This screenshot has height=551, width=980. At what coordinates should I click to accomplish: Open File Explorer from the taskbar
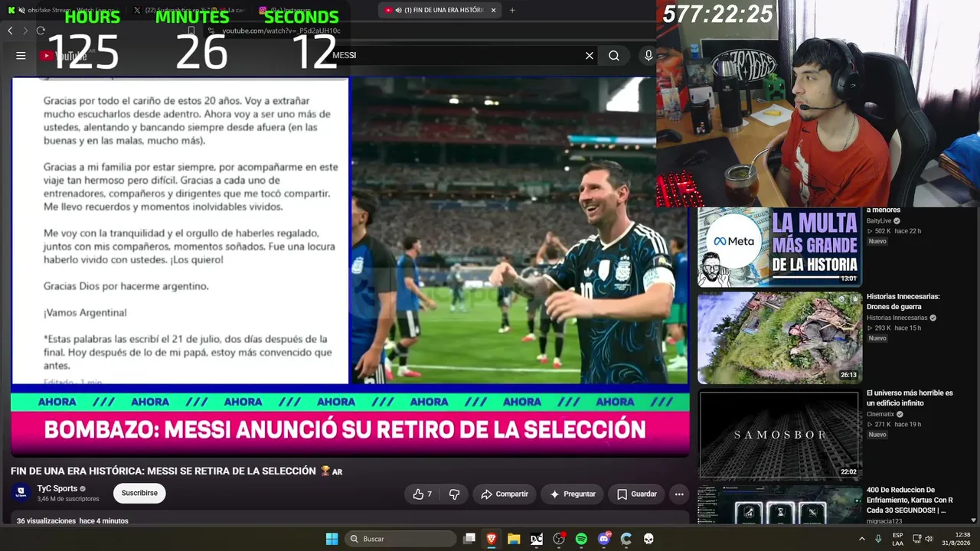pos(514,539)
